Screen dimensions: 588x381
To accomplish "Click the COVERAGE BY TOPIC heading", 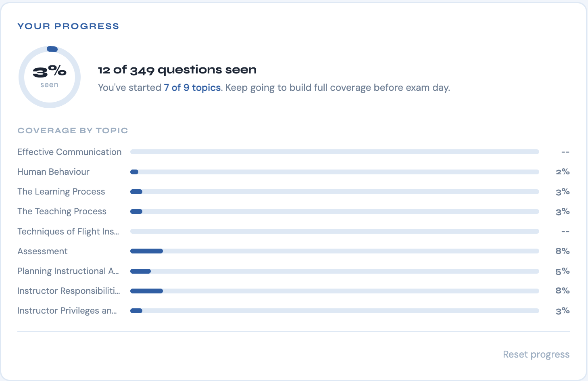I will tap(73, 130).
